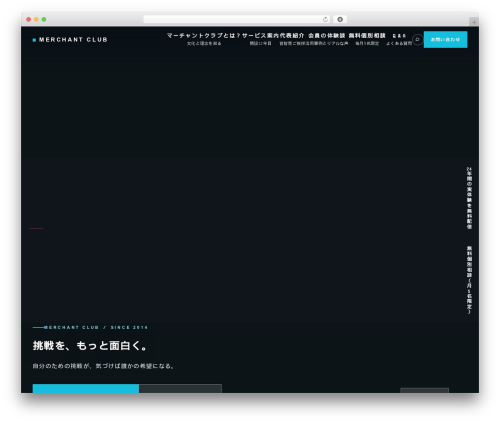The image size is (500, 423).
Task: Click the cyan お問い合わせ button
Action: coord(445,40)
